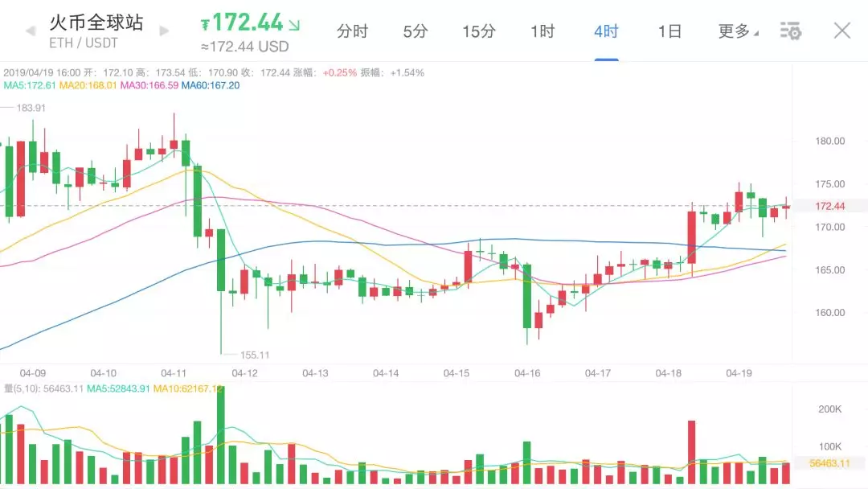Tap the volume MA5:52843.91 label
Screen dimensions: 868x489
pos(118,388)
